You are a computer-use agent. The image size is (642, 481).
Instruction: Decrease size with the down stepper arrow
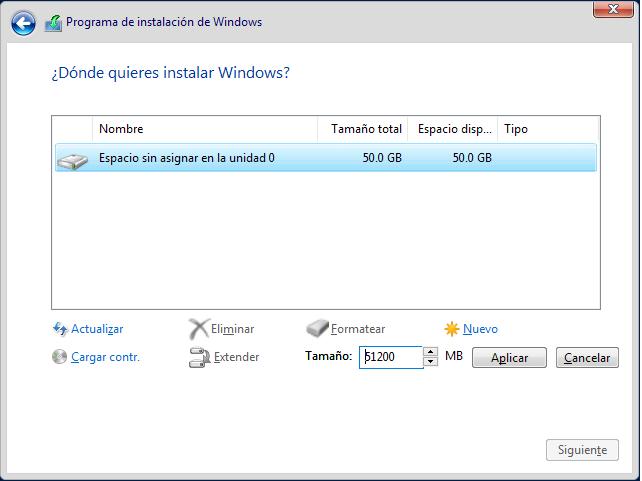[430, 362]
